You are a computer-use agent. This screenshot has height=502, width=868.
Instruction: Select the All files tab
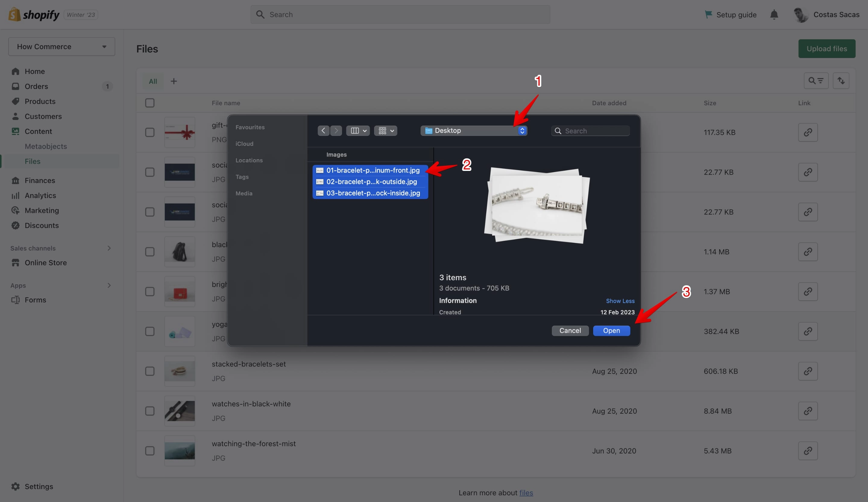point(153,81)
